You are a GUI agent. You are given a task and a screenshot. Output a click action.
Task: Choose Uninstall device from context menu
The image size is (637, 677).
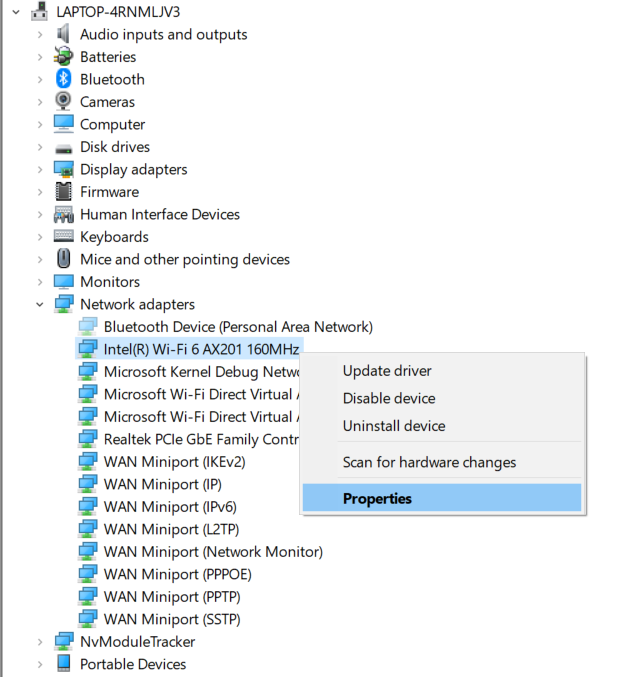click(x=442, y=426)
